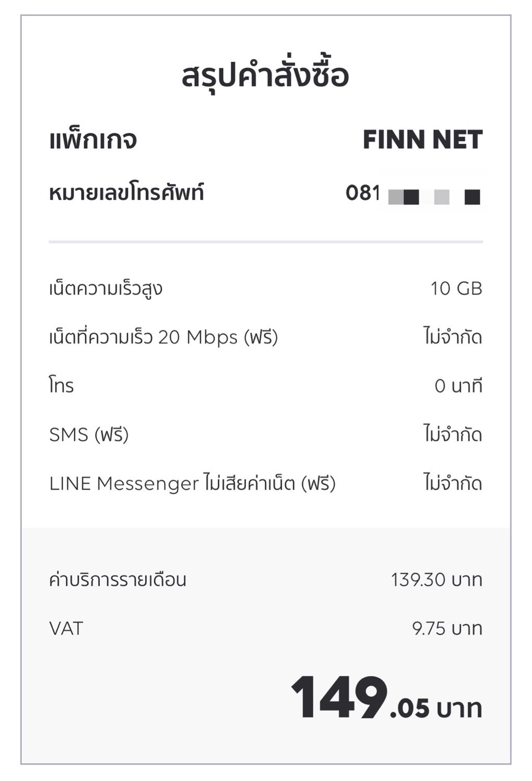Click the phone number starting with 081
This screenshot has height=781, width=532.
point(414,194)
